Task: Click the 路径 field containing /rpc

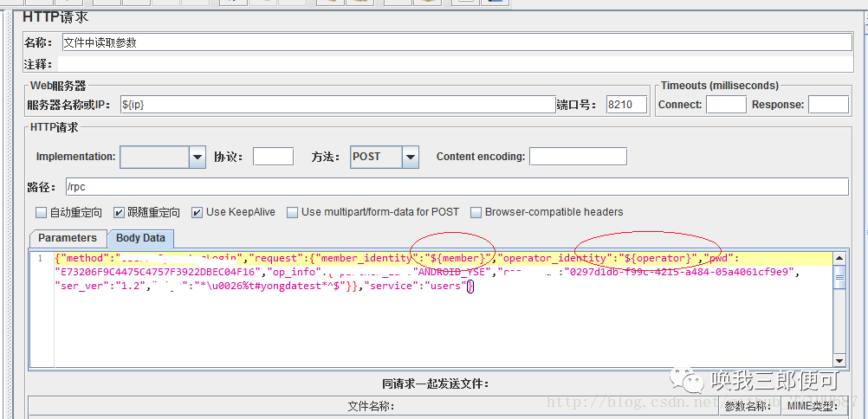Action: [457, 186]
